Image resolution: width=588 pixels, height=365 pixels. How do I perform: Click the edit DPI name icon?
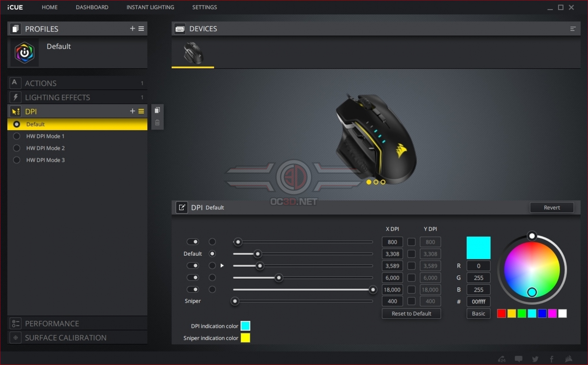[x=182, y=207]
